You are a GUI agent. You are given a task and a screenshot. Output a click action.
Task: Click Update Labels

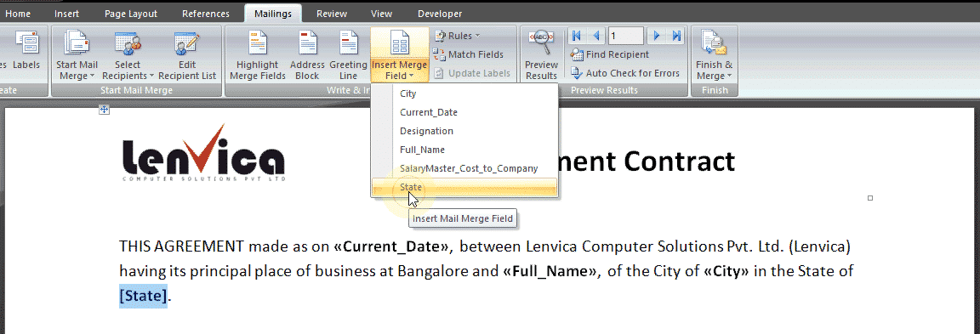[472, 73]
